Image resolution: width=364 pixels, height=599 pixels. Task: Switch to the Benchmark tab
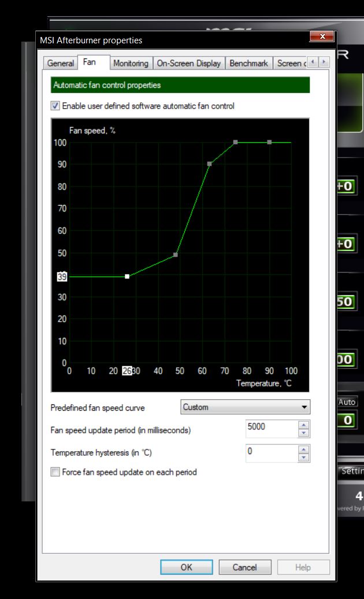[x=248, y=63]
